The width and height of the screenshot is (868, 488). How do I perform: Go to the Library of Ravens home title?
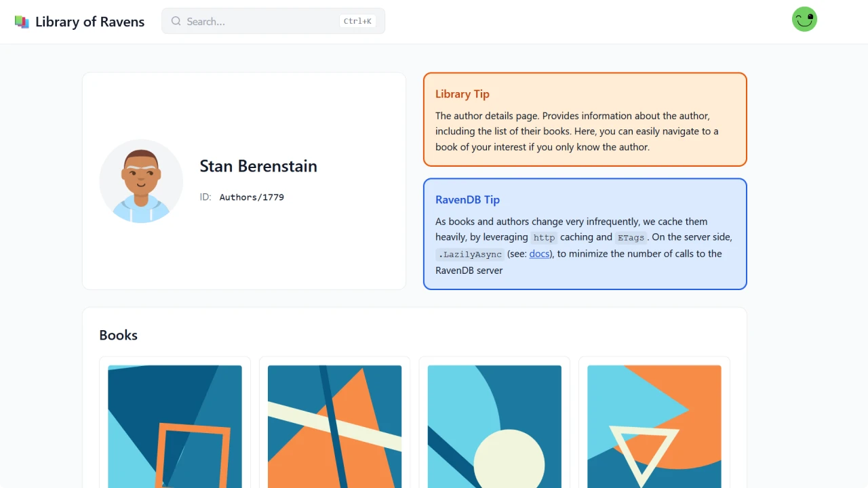pyautogui.click(x=90, y=22)
